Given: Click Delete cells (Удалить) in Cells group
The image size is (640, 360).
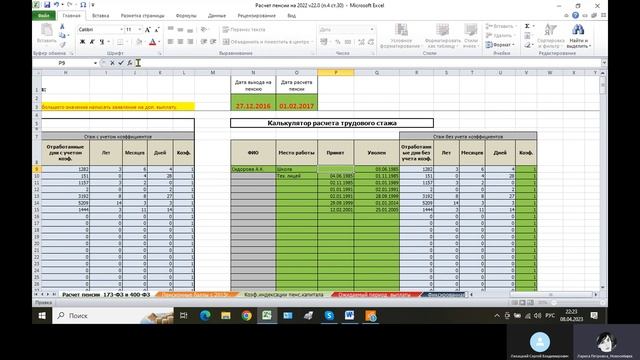Looking at the screenshot, I should click(x=500, y=35).
